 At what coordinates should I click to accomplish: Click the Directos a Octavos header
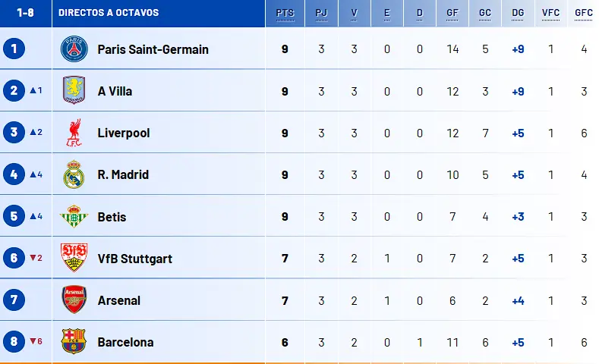pyautogui.click(x=109, y=13)
